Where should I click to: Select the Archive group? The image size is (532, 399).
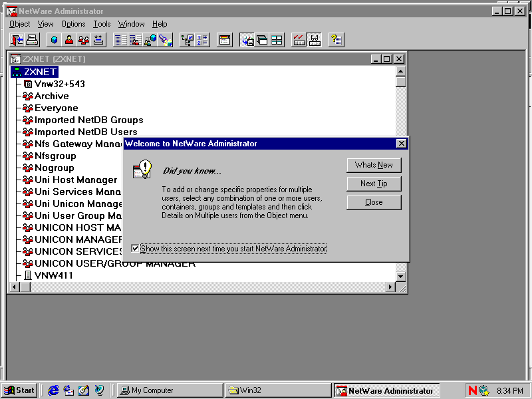tap(46, 96)
